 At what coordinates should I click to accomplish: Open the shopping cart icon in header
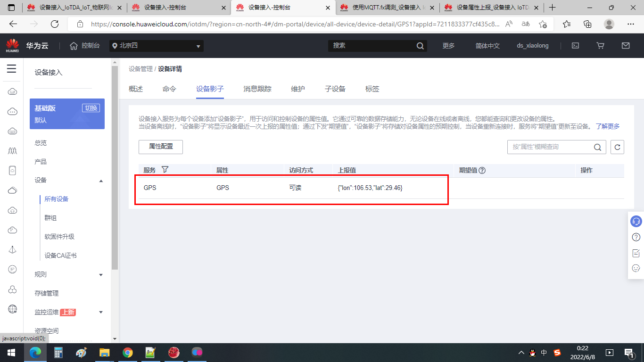click(x=600, y=46)
